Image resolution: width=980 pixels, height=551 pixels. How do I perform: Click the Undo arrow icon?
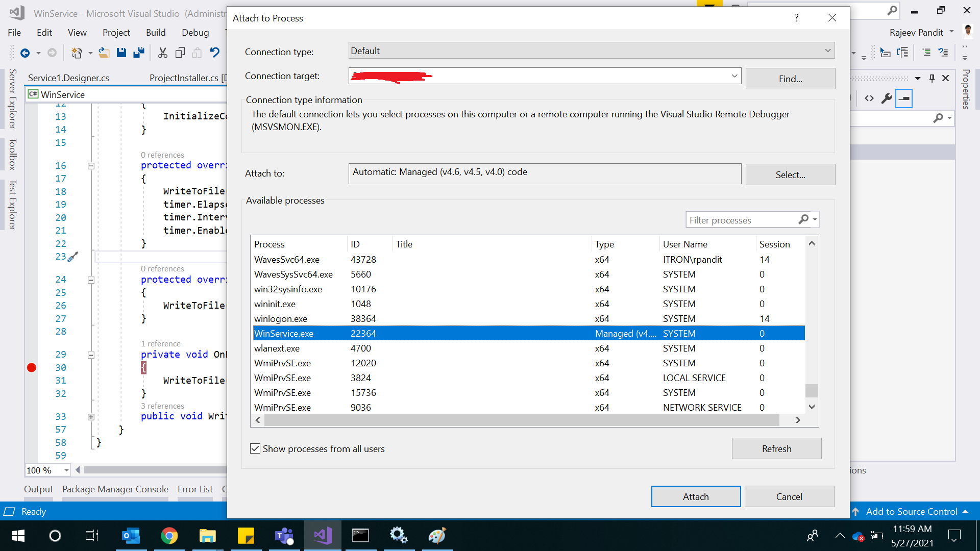(x=214, y=53)
